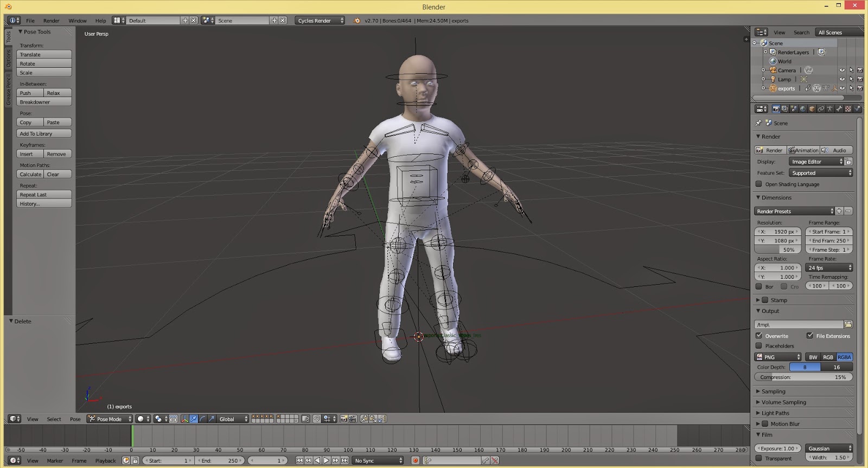This screenshot has height=468, width=868.
Task: Open the Constraints properties tab (chain icon)
Action: point(821,109)
